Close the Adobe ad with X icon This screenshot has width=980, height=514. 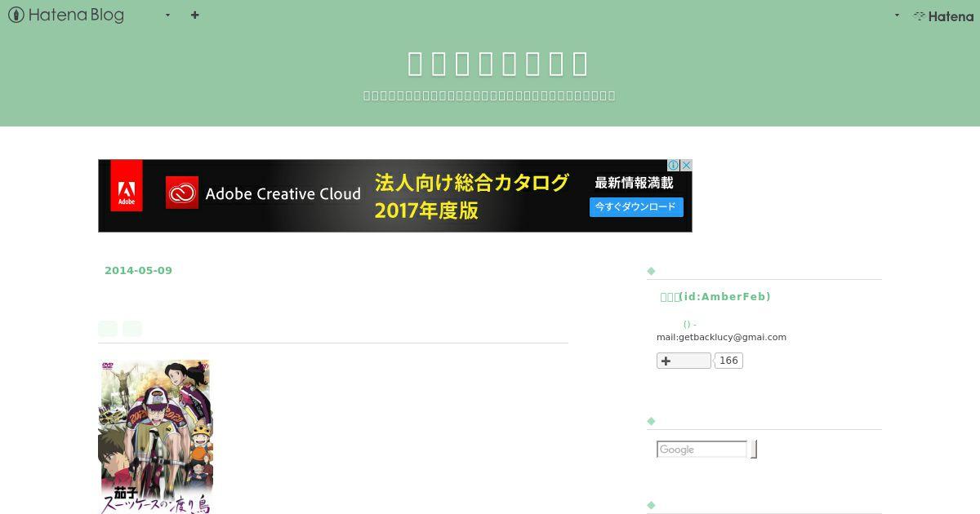click(x=686, y=165)
